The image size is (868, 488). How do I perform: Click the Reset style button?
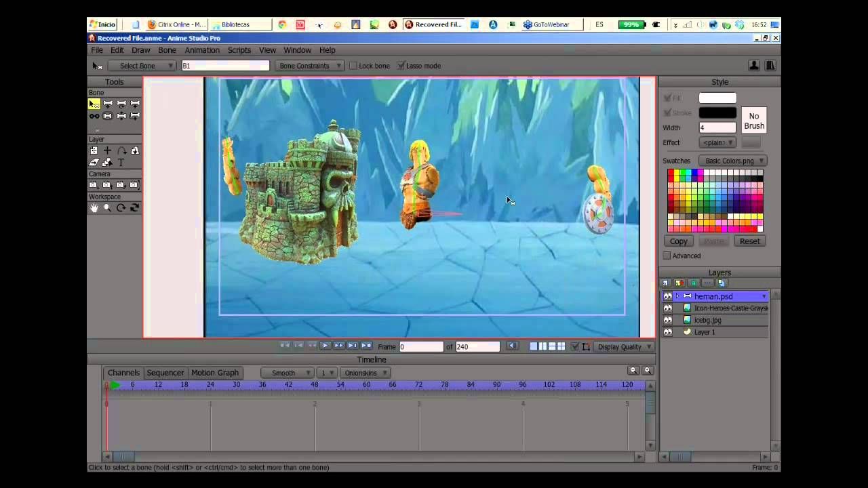[749, 241]
